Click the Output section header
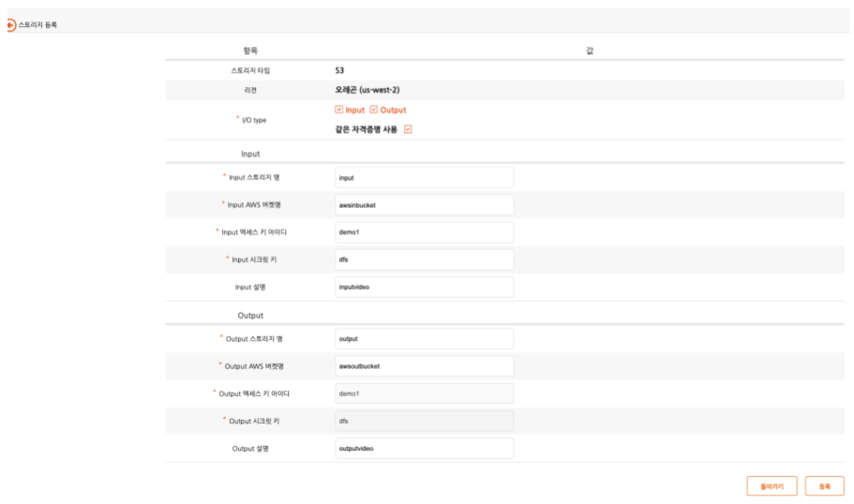 [x=244, y=315]
